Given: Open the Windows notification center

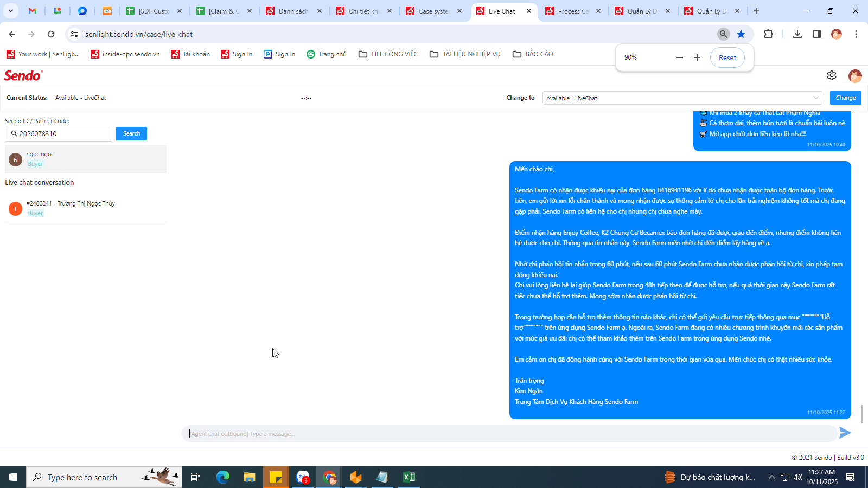Looking at the screenshot, I should (x=850, y=477).
